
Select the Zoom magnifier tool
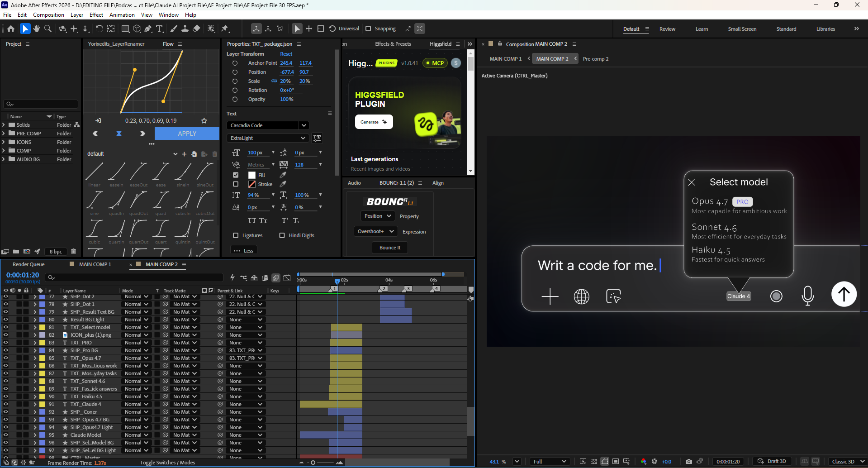pos(48,29)
